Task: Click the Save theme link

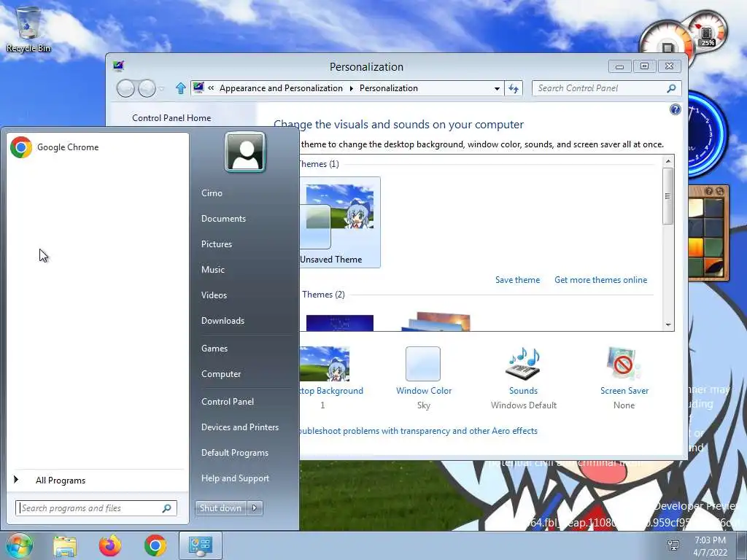Action: pyautogui.click(x=517, y=280)
